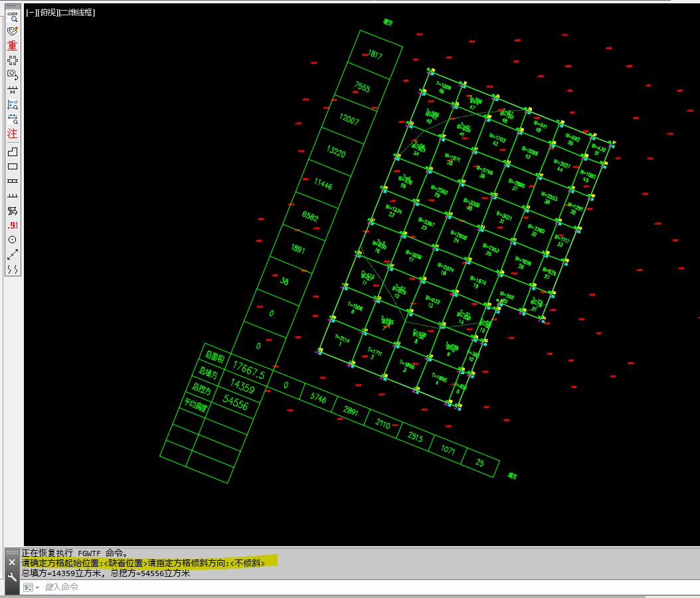Image resolution: width=700 pixels, height=598 pixels.
Task: Click the red .91 elevation point tool
Action: (13, 225)
